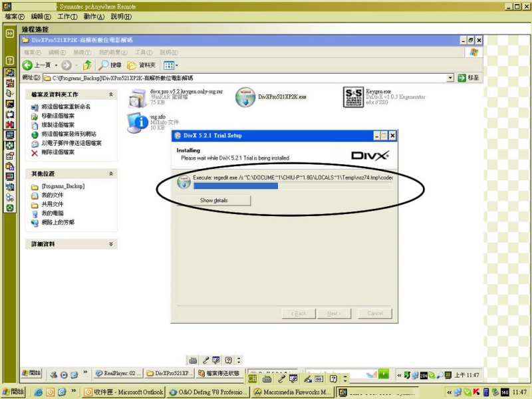
Task: Click the green Back arrow icon in Explorer
Action: tap(27, 65)
